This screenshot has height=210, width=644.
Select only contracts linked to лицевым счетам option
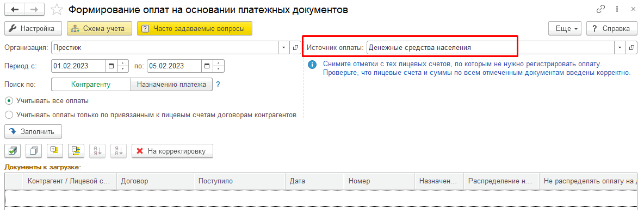(x=150, y=114)
